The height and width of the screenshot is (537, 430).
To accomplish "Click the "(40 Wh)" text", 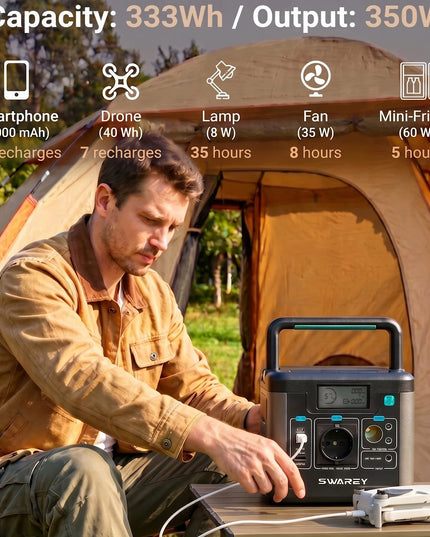I will click(121, 133).
